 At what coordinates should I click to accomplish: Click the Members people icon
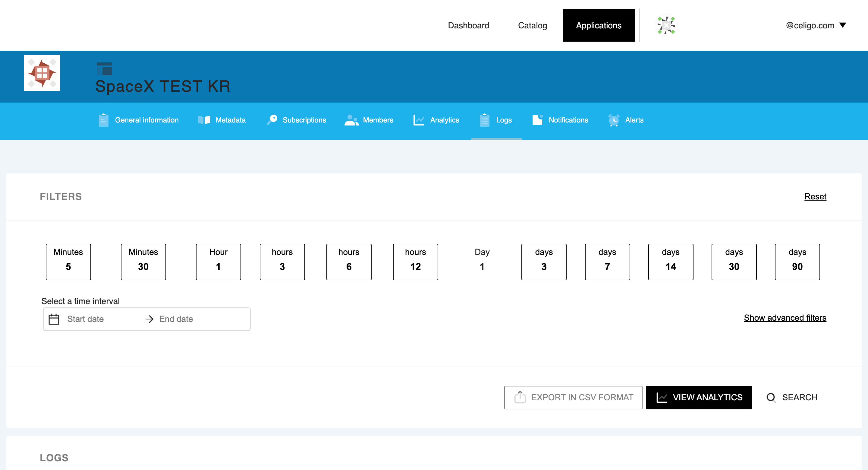coord(351,120)
